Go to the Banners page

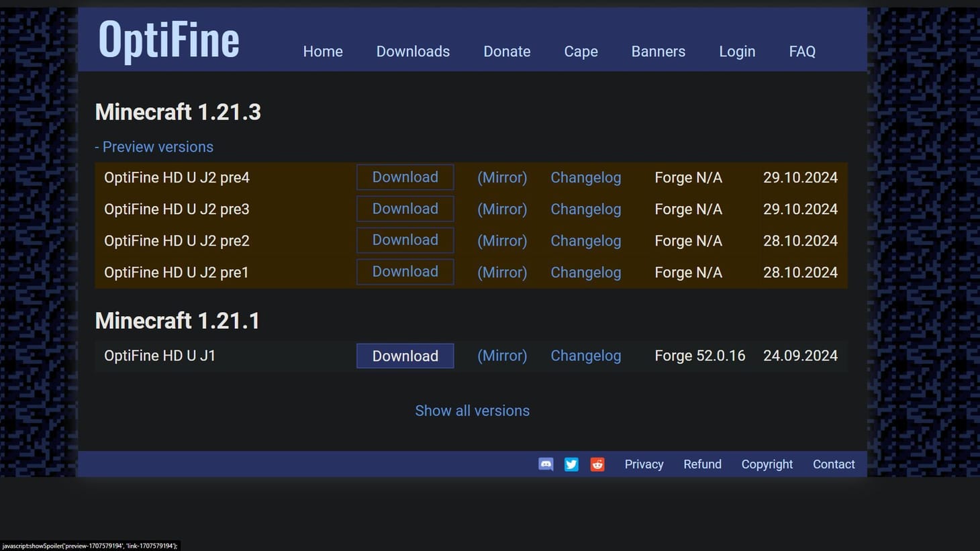tap(658, 51)
